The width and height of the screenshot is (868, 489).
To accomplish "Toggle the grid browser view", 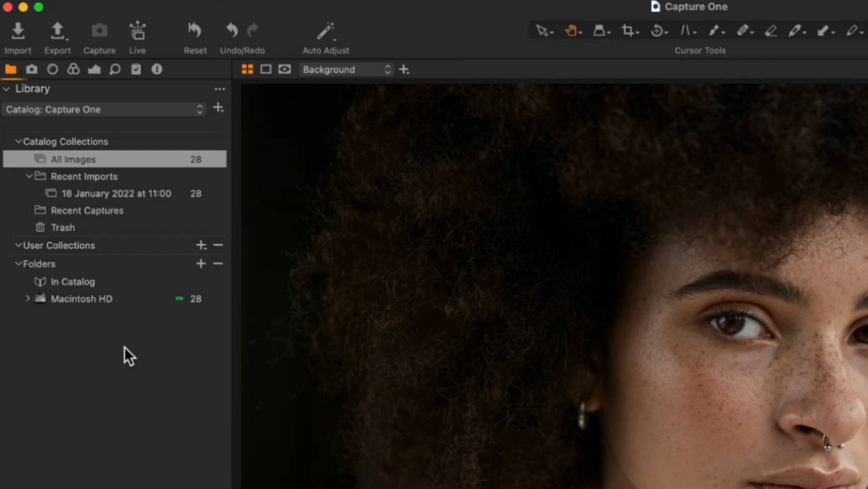I will click(x=247, y=70).
